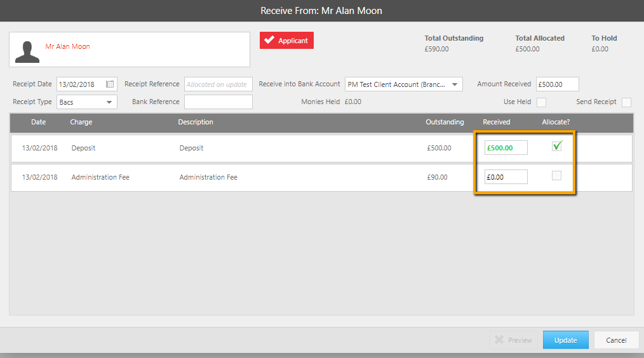
Task: Click the Administration Fee row date 13/02/2018
Action: 40,177
